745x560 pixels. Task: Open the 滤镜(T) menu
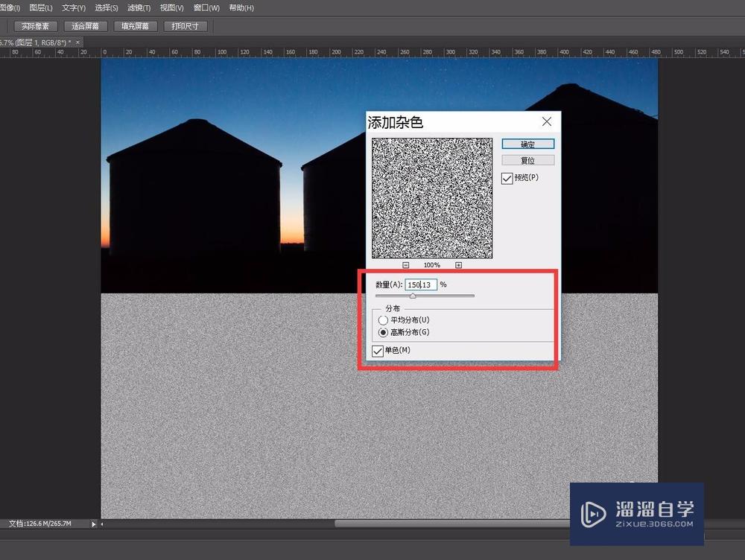[x=139, y=8]
